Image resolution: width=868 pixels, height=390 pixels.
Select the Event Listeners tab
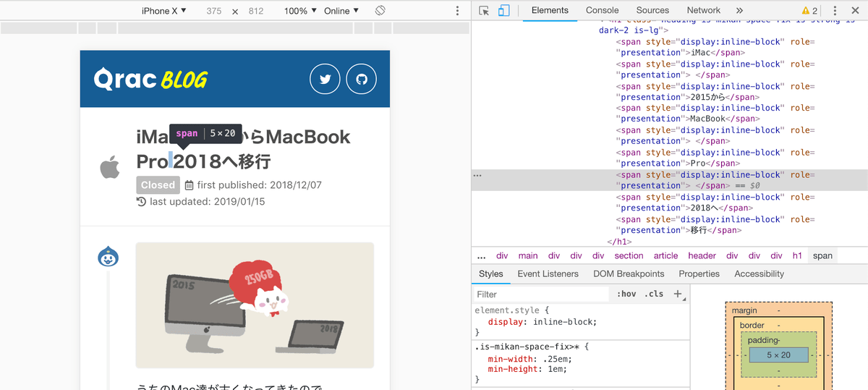tap(548, 274)
